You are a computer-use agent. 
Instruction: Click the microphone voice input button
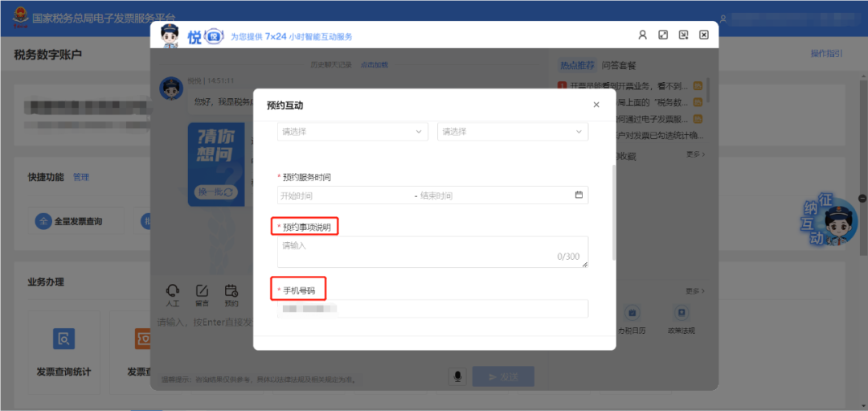(458, 376)
